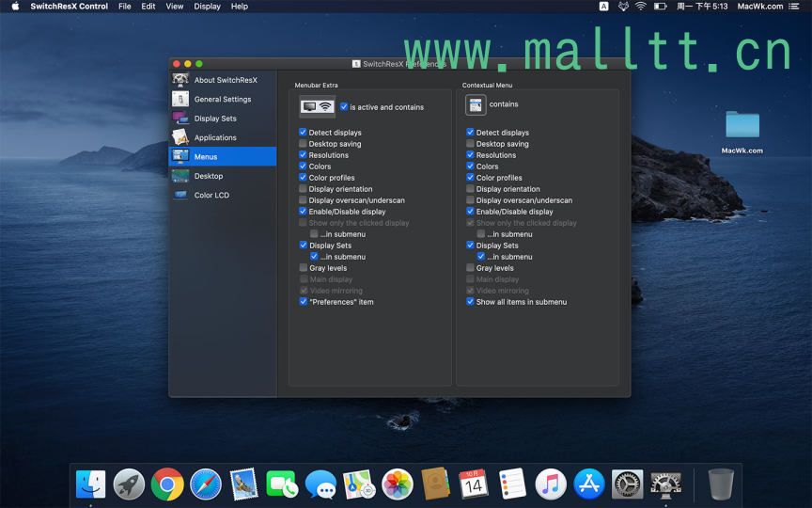Image resolution: width=812 pixels, height=508 pixels.
Task: Open the Display Sets sidebar icon
Action: (180, 119)
